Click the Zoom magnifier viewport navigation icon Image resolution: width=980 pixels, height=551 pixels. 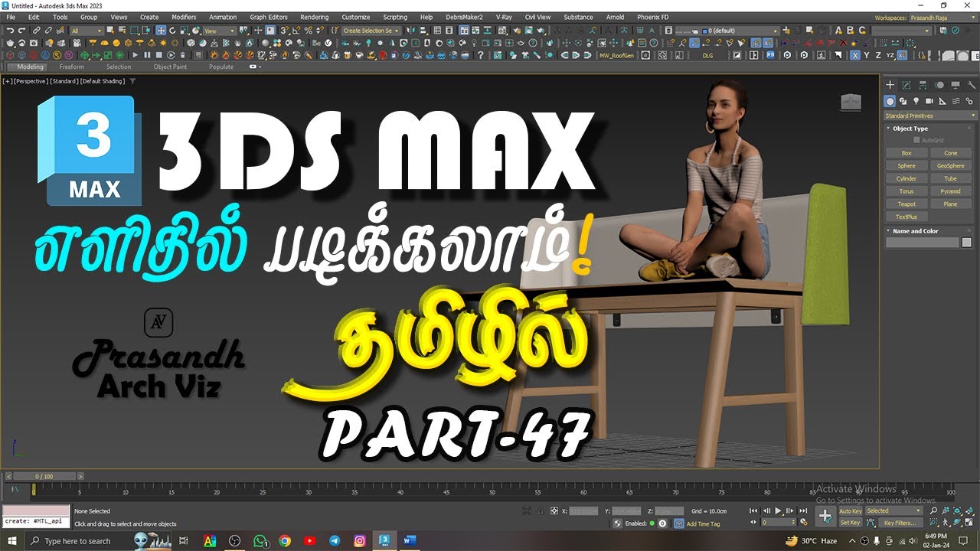933,510
